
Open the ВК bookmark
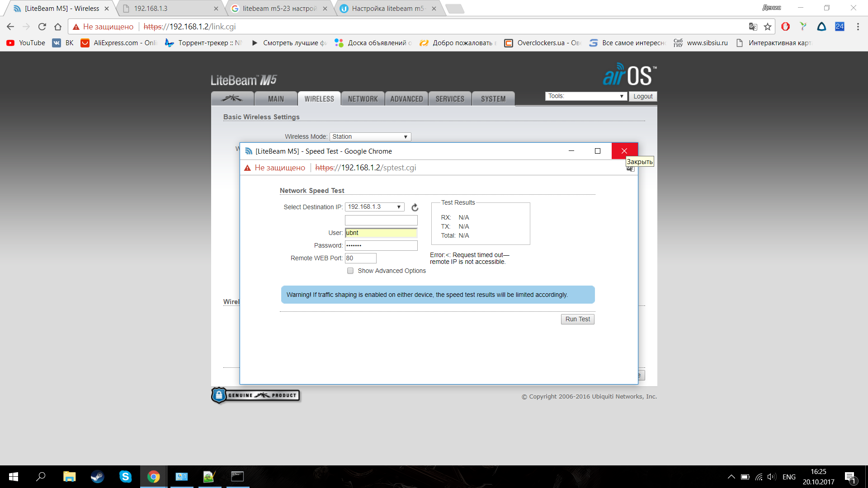(63, 43)
